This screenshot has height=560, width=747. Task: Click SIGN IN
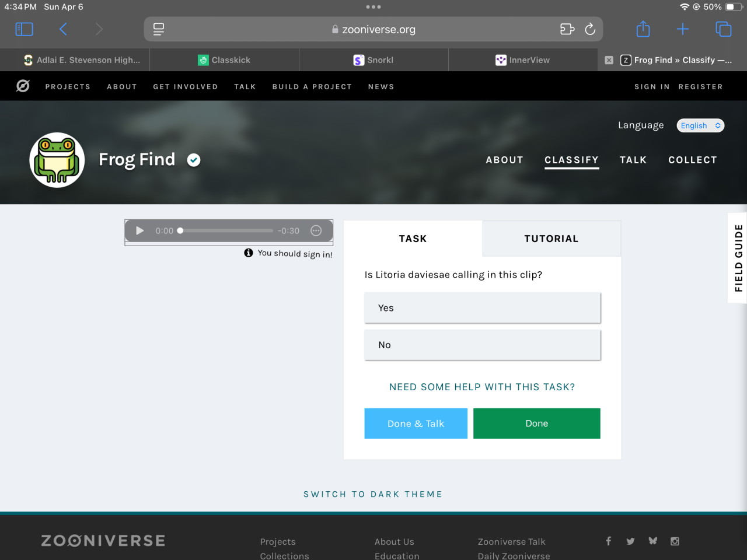click(652, 87)
